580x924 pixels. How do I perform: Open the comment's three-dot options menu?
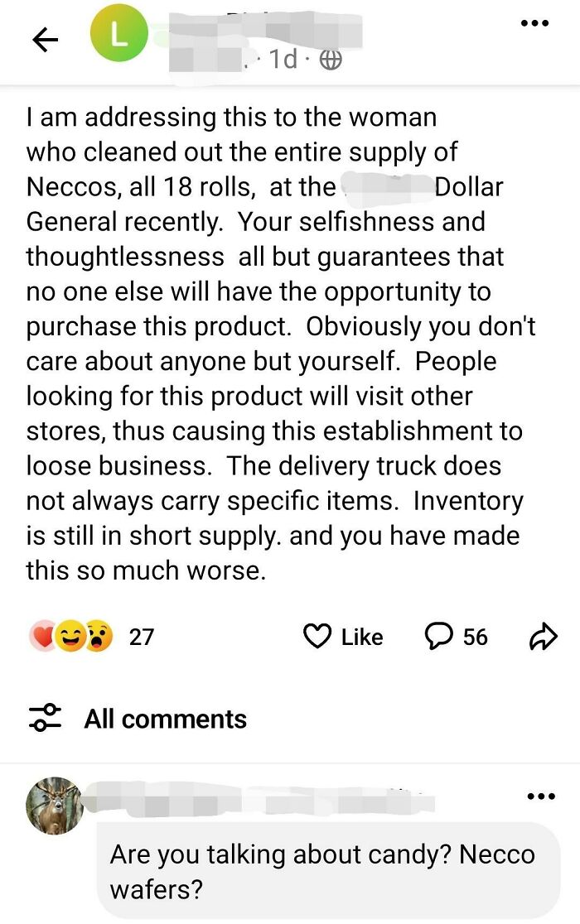(x=541, y=795)
